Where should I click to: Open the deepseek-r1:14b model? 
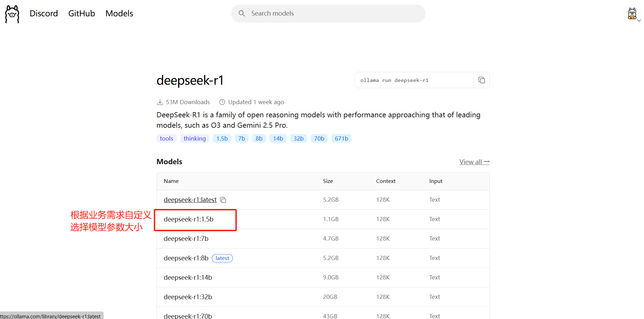[x=188, y=277]
